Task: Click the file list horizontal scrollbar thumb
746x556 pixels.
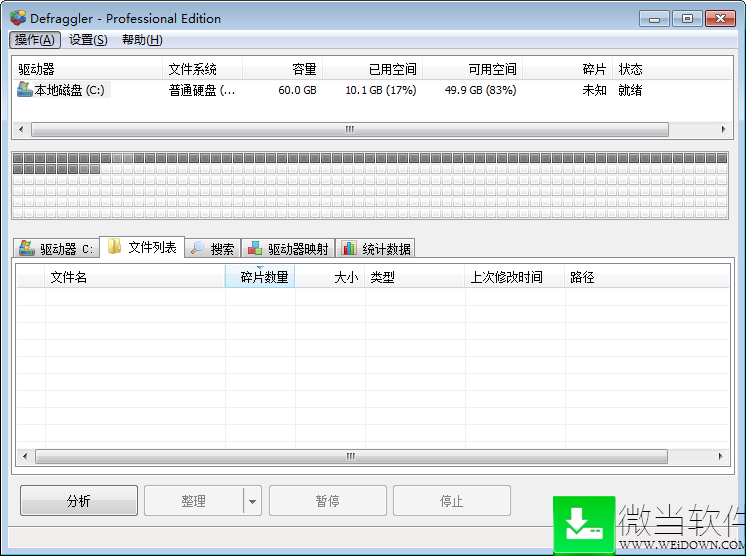Action: [x=351, y=456]
